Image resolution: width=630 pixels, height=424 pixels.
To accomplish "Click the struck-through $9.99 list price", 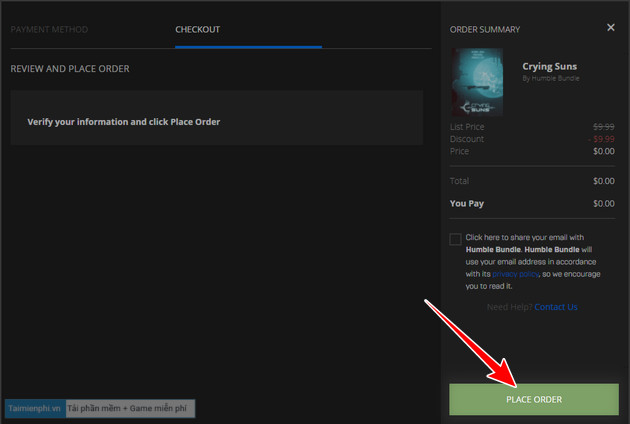I will coord(603,127).
